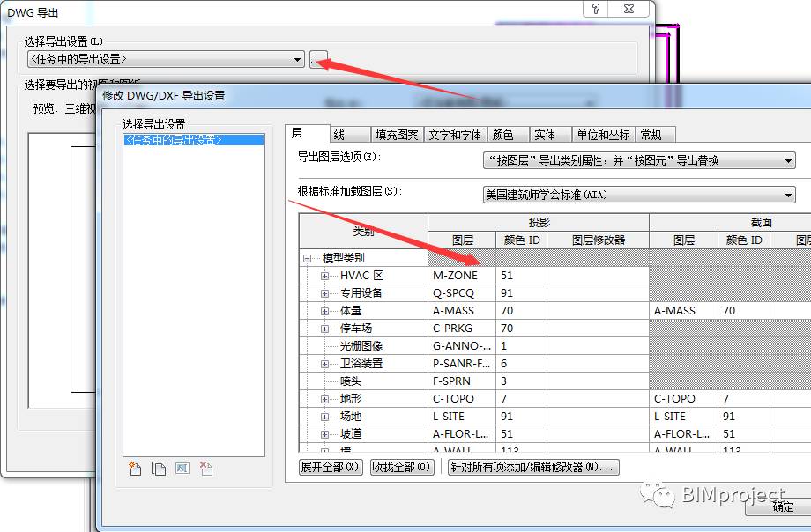Collapse the 模型类别 tree node
Image resolution: width=811 pixels, height=532 pixels.
tap(308, 258)
